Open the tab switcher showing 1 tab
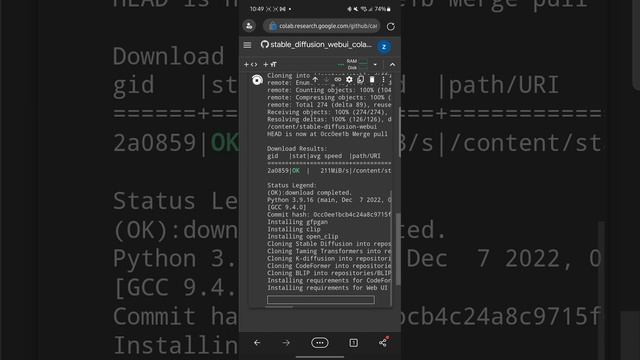The width and height of the screenshot is (640, 360). [353, 343]
